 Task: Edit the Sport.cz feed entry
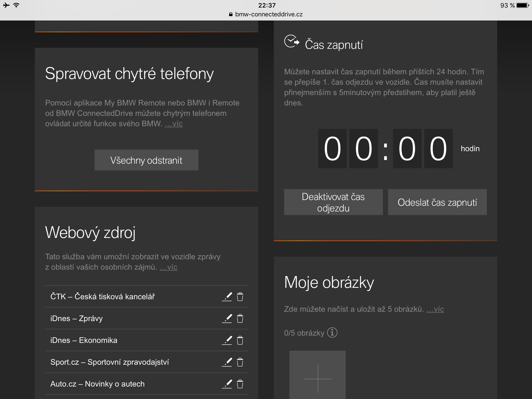(x=227, y=362)
